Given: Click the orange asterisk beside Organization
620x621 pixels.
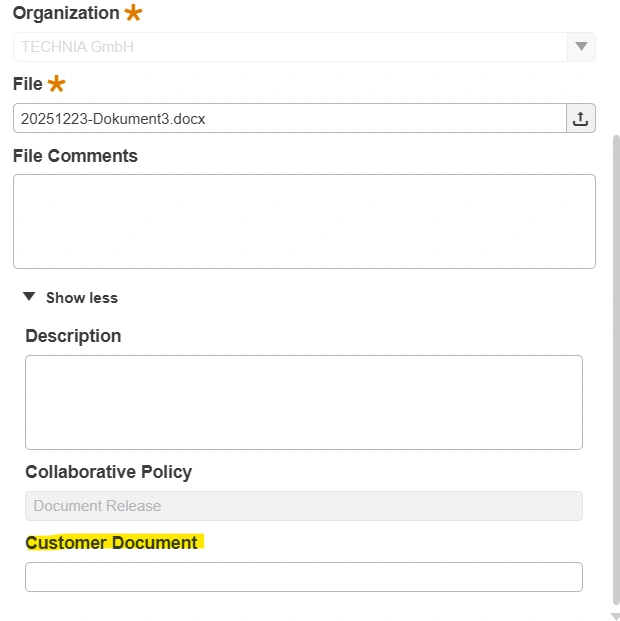Looking at the screenshot, I should (x=133, y=13).
